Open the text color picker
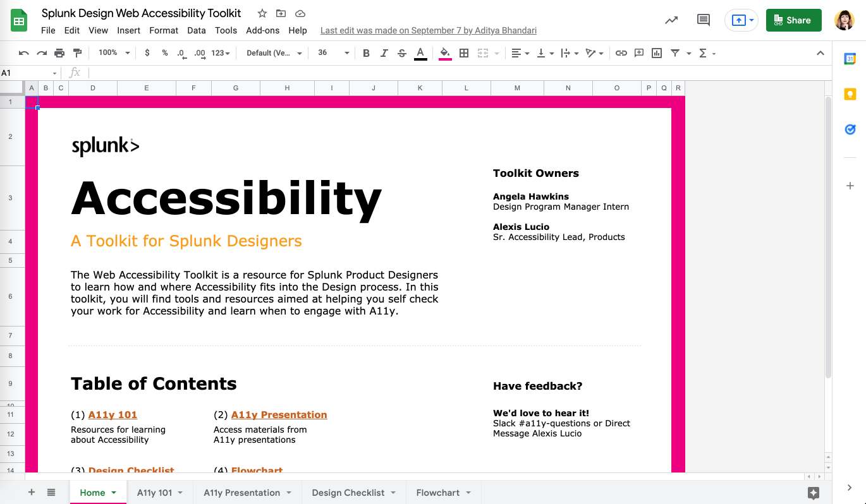 [x=420, y=53]
